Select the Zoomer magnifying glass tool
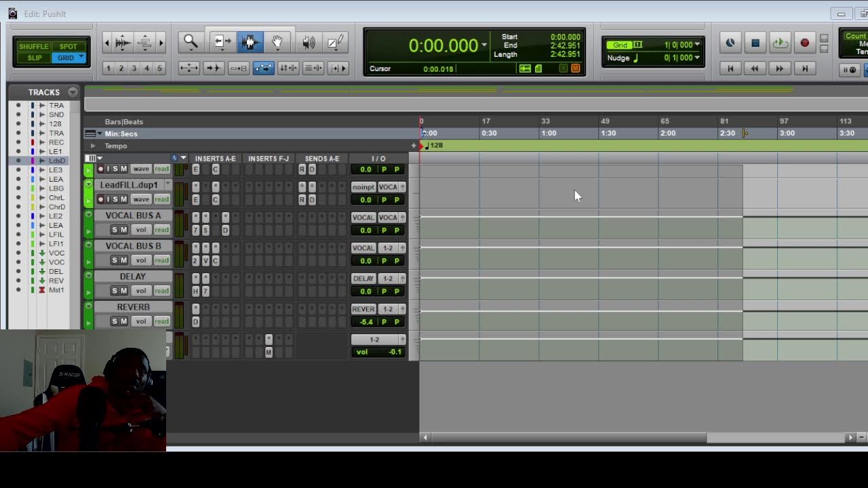The width and height of the screenshot is (868, 488). [x=191, y=42]
